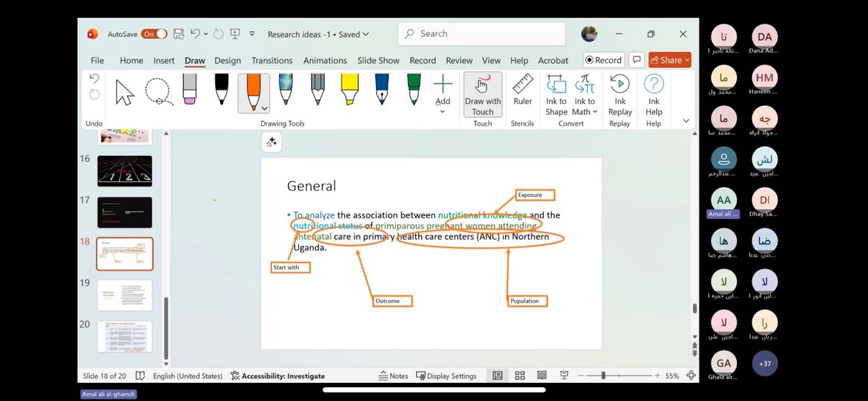Click the zoom in plus button
This screenshot has width=868, height=401.
[x=657, y=376]
